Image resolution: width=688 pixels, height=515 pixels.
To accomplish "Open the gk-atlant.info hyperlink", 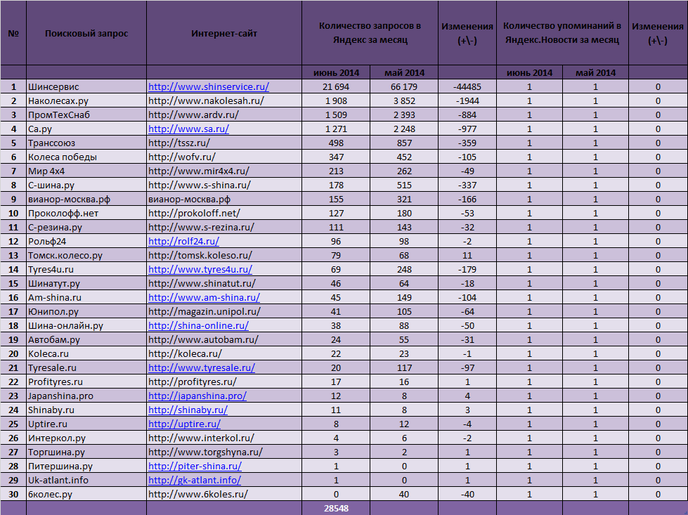I will [x=194, y=479].
